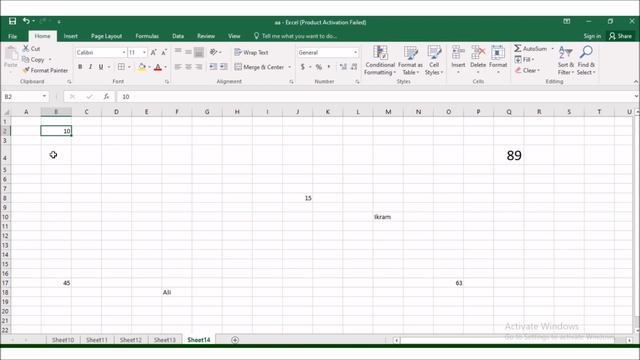
Task: Top-align the cell content
Action: point(178,52)
